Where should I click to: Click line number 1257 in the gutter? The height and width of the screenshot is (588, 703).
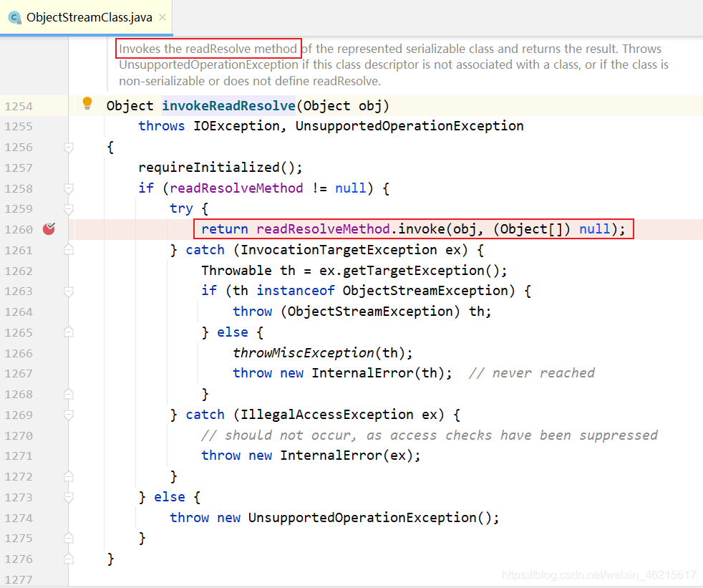click(19, 168)
